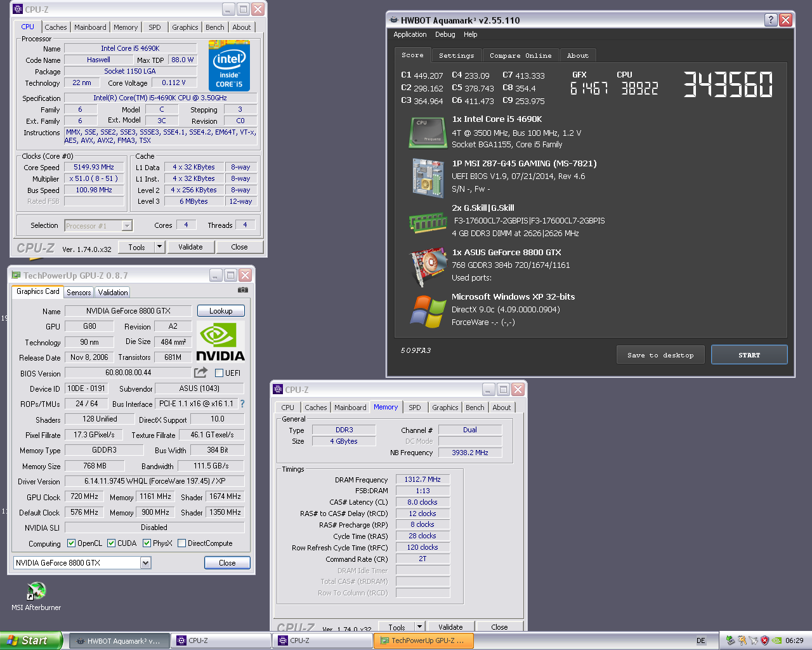
Task: Click the RAM module icon in Aquamark
Action: [428, 222]
